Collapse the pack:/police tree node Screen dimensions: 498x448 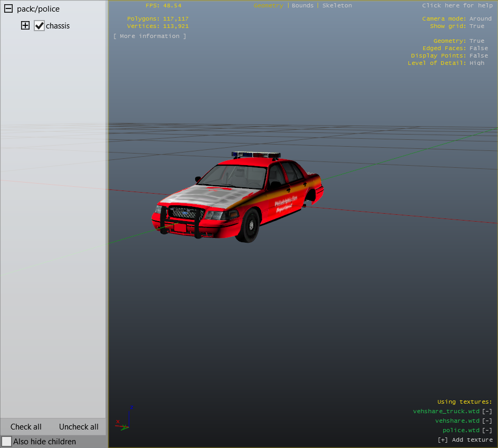point(8,9)
